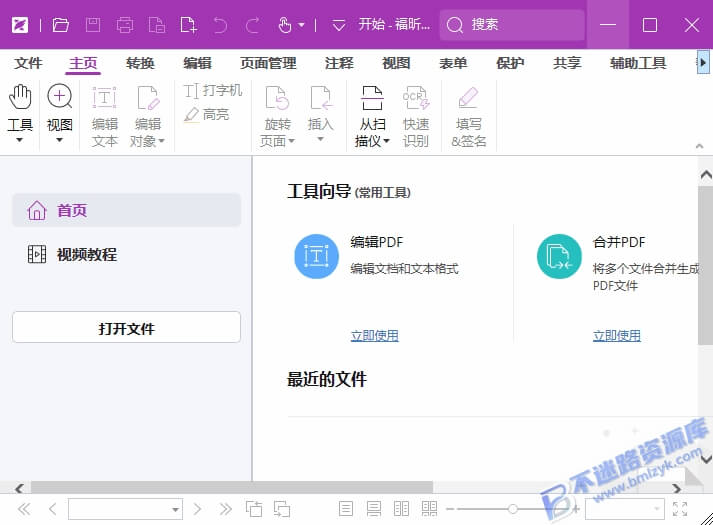Click the 编辑PDF blue circle icon
Image resolution: width=713 pixels, height=525 pixels.
tap(316, 256)
